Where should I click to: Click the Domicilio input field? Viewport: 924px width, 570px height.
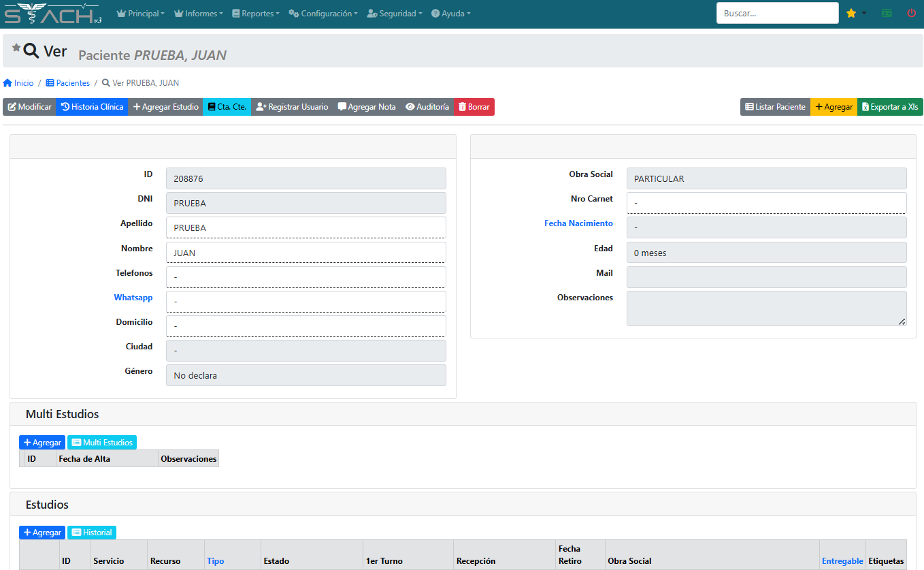click(x=306, y=326)
